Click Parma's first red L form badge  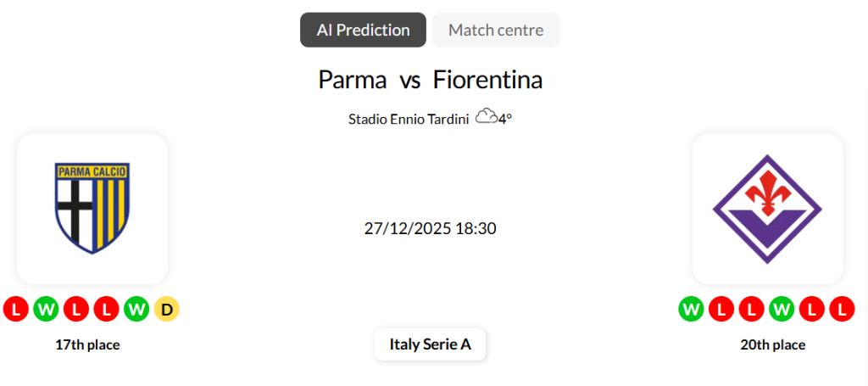[x=15, y=310]
